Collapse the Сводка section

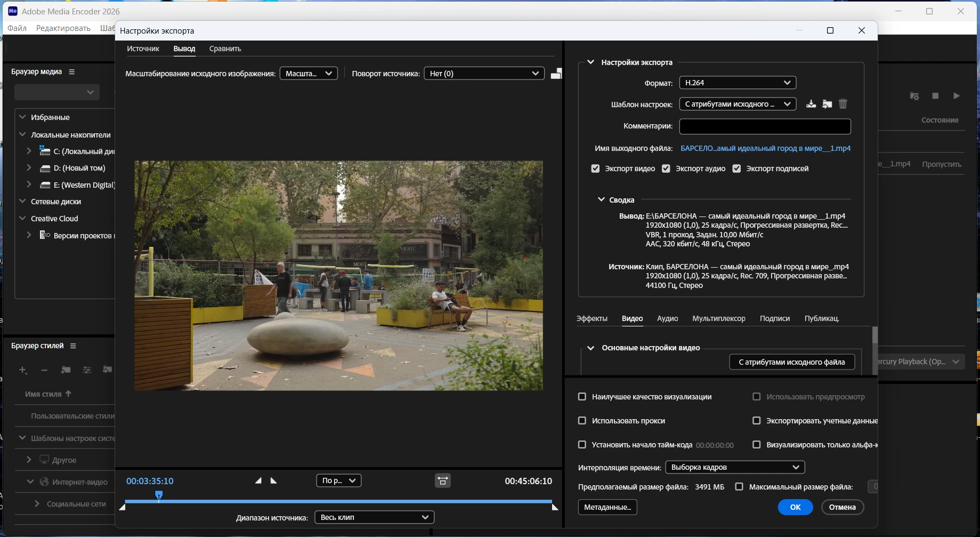[x=601, y=199]
